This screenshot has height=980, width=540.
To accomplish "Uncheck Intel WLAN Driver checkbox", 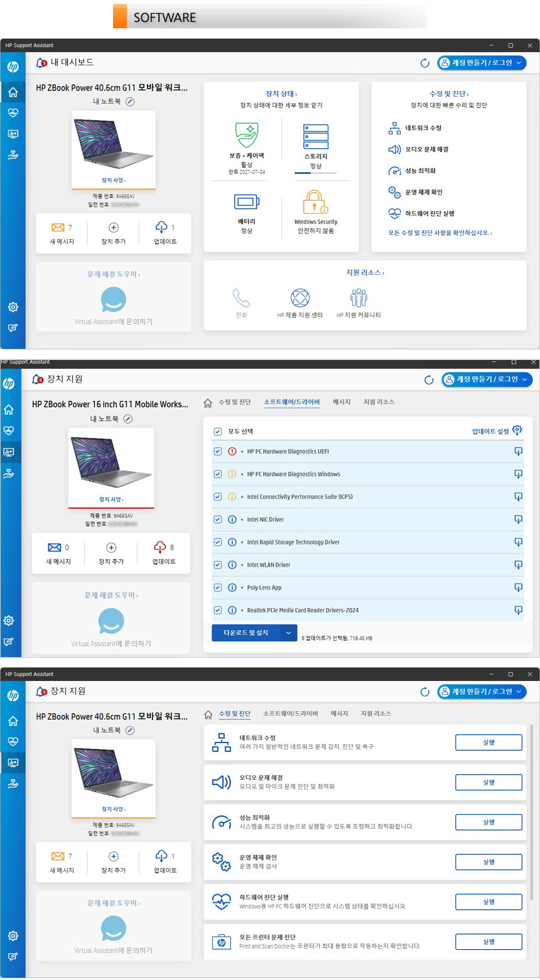I will [217, 565].
